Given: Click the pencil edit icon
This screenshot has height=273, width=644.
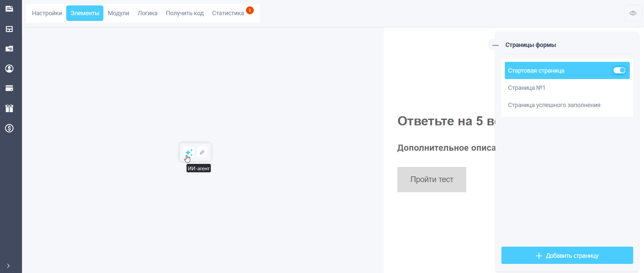Looking at the screenshot, I should (202, 152).
